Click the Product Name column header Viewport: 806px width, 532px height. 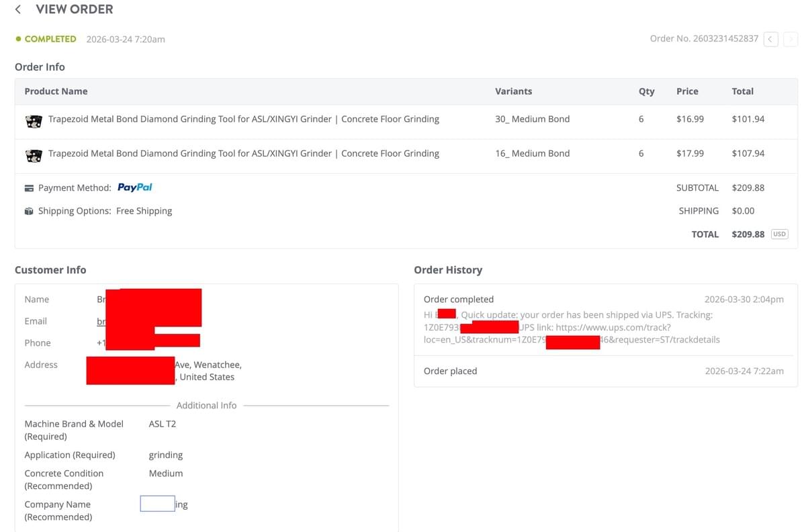point(56,91)
